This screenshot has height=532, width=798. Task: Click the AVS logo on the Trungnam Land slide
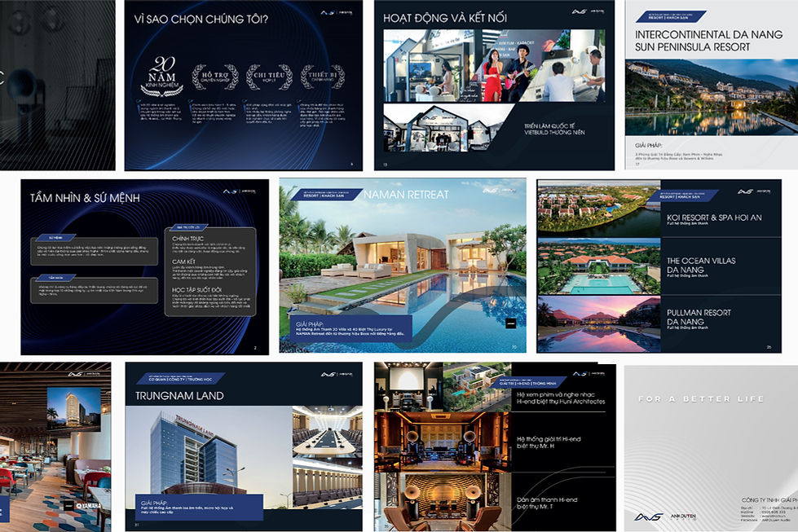(337, 375)
